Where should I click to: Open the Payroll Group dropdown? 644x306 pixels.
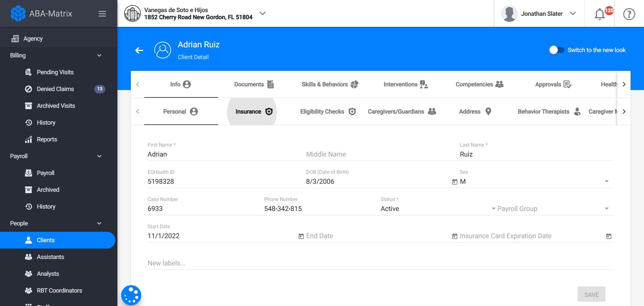(606, 209)
